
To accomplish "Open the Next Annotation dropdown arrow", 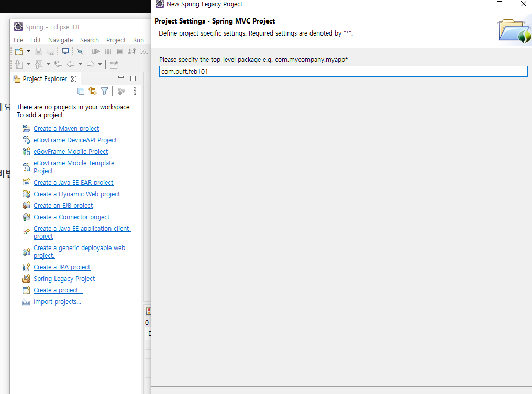I will click(x=28, y=64).
